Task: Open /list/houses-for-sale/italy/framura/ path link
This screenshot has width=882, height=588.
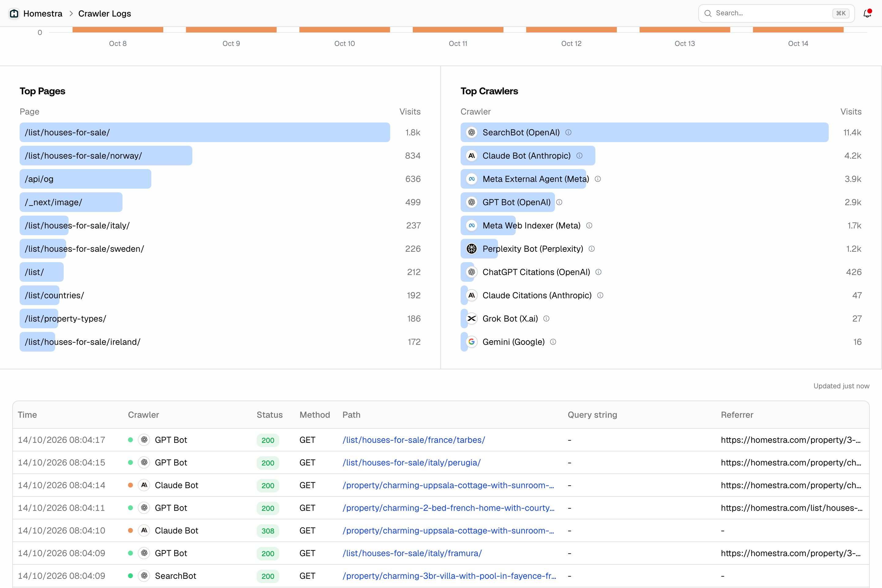Action: click(412, 553)
